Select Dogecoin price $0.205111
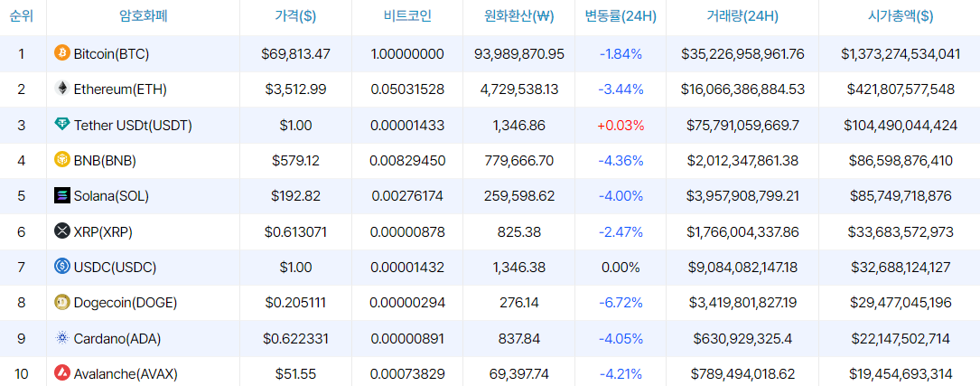 pyautogui.click(x=295, y=303)
